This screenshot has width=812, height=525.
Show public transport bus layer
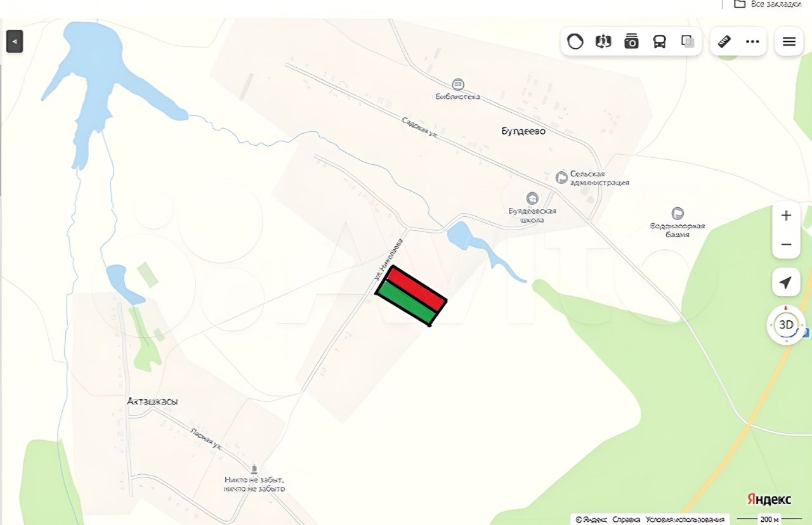660,42
